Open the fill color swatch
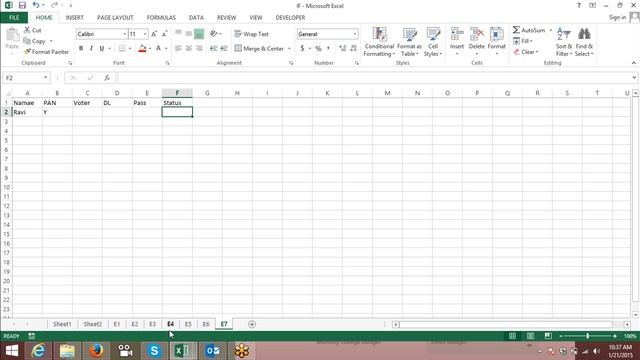640x360 pixels. (142, 48)
